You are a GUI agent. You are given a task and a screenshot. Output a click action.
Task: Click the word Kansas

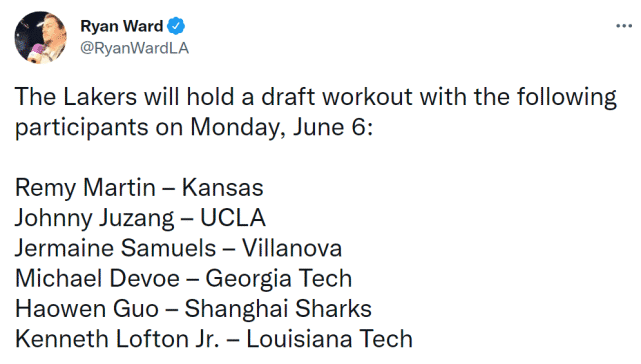coord(222,188)
